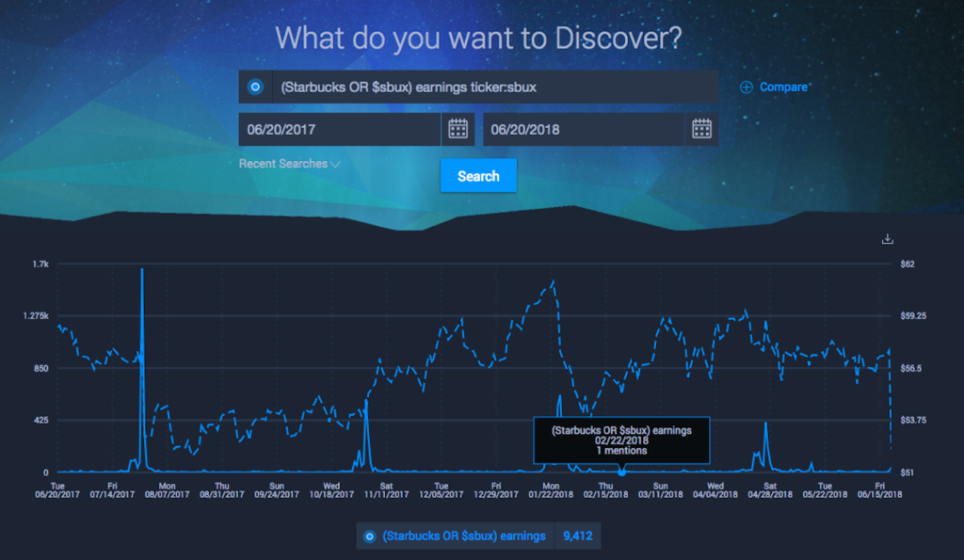Click the 9,412 mentions count
This screenshot has width=964, height=560.
(x=577, y=536)
